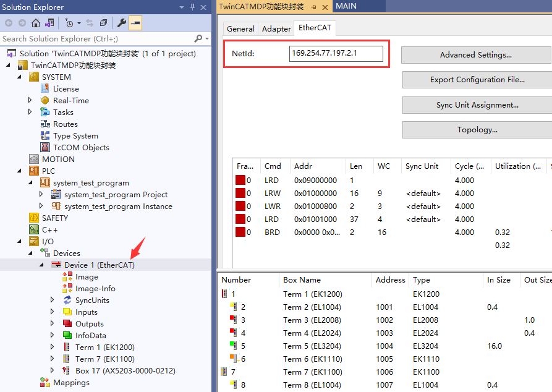Click the SAFETY node icon
The image size is (552, 392).
point(34,218)
